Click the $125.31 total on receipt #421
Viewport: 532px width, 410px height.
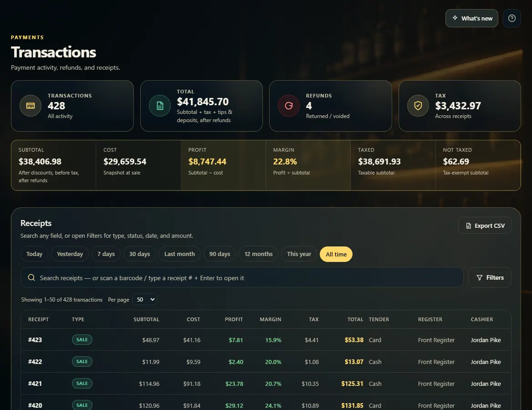352,384
